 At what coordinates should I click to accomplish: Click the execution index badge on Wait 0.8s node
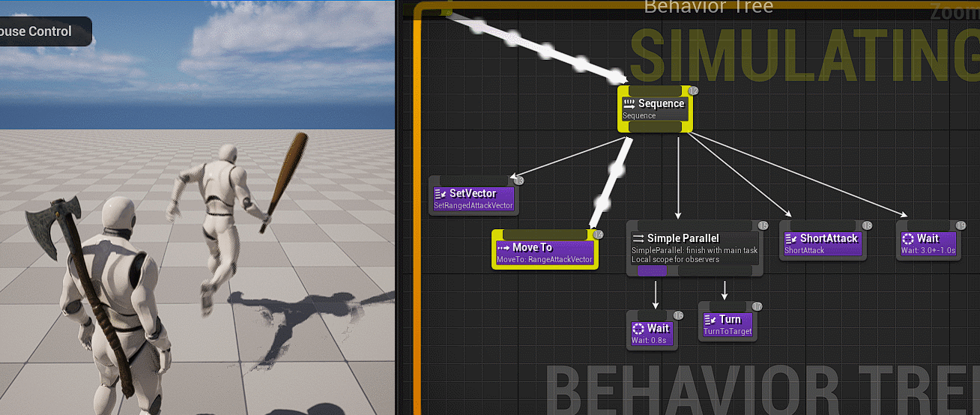(x=678, y=315)
